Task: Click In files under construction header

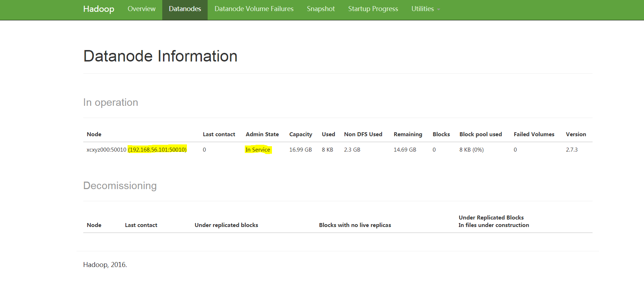Action: point(494,225)
